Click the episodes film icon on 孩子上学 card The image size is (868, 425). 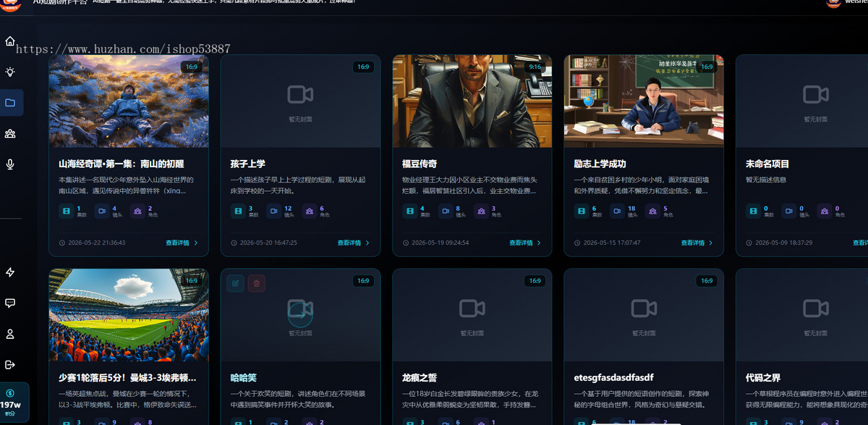(237, 211)
